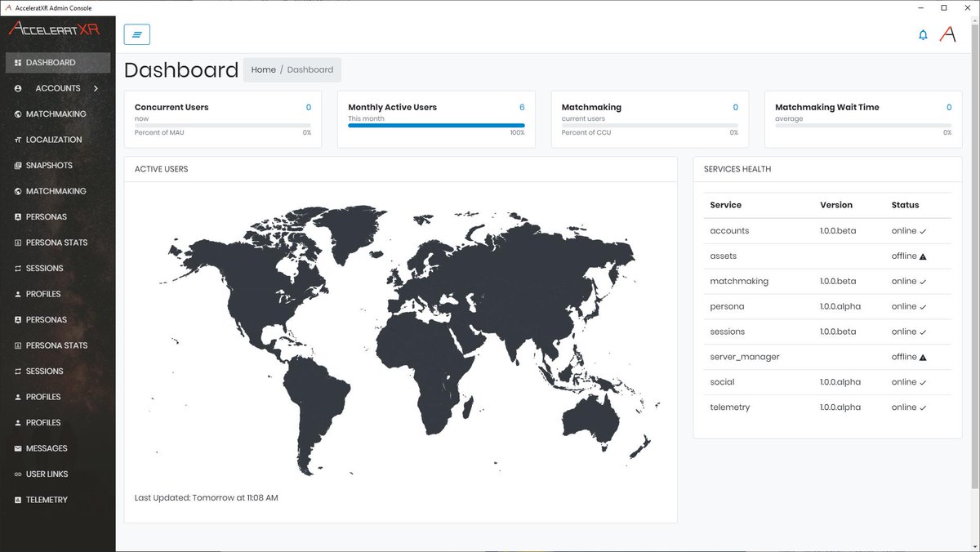
Task: Click the Matchmaking Wait Time progress bar
Action: coord(863,125)
